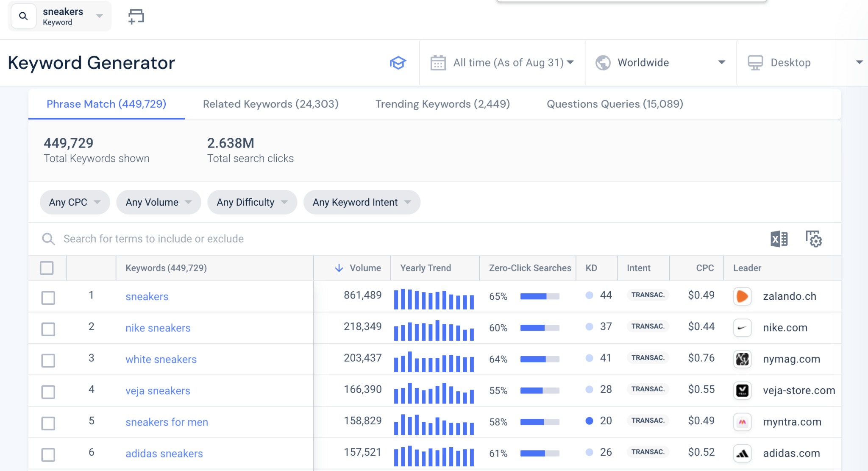Open the table column settings icon
Screen dimensions: 868x471
[814, 239]
